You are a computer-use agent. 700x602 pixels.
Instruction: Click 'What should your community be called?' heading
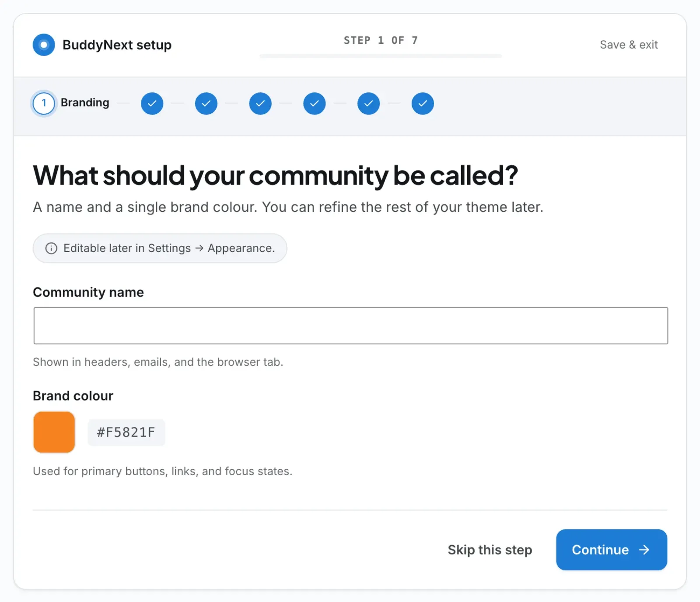click(276, 175)
